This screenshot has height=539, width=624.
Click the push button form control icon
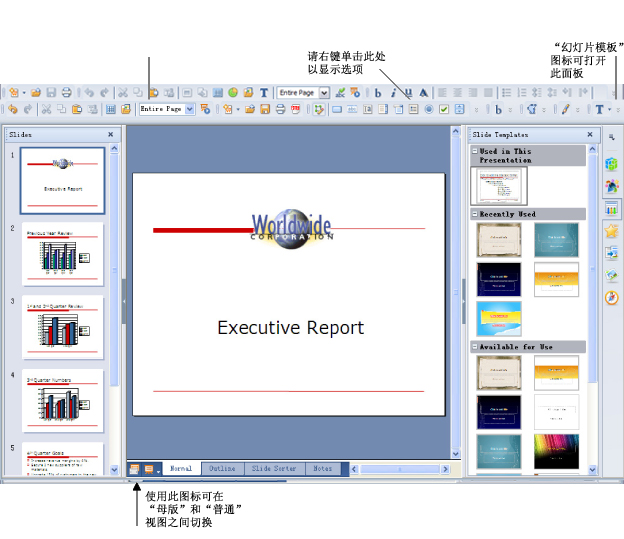click(x=337, y=109)
